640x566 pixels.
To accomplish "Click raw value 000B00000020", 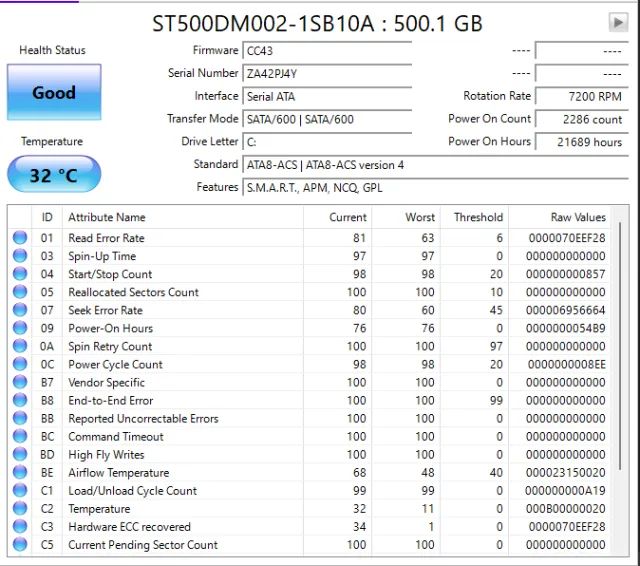I will [x=565, y=509].
